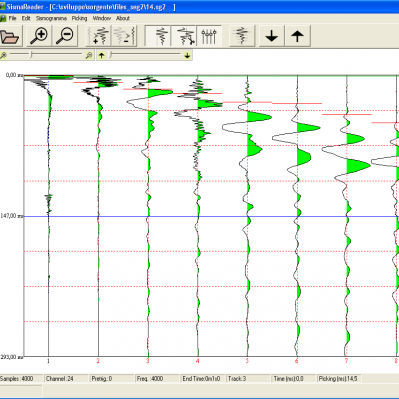Click the amplitude slider handle

click(x=111, y=55)
